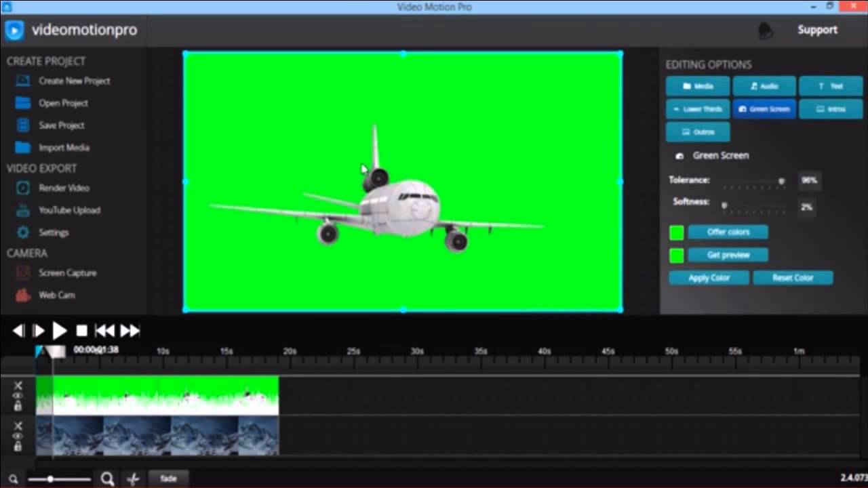
Task: Click the notification bell icon beside Support
Action: click(766, 30)
